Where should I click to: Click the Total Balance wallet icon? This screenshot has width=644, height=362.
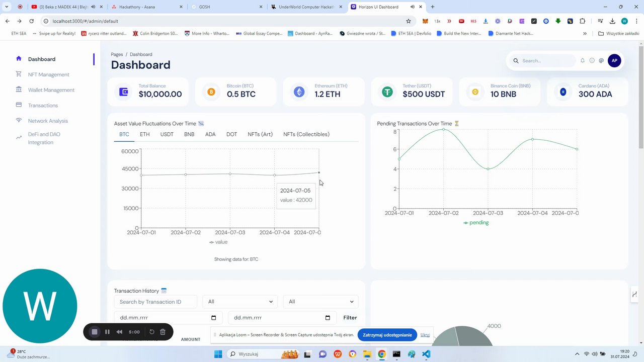coord(123,92)
